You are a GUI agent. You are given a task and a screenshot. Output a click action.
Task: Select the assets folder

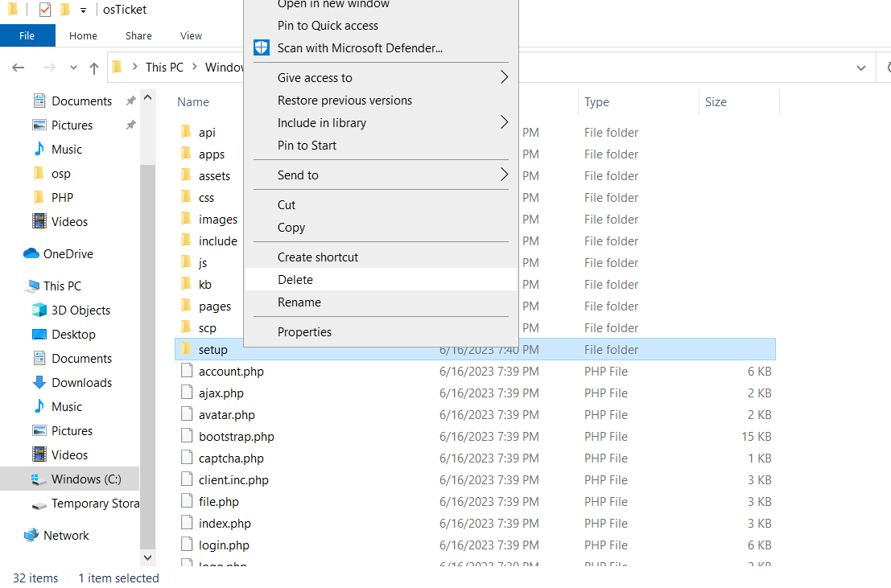click(x=214, y=175)
